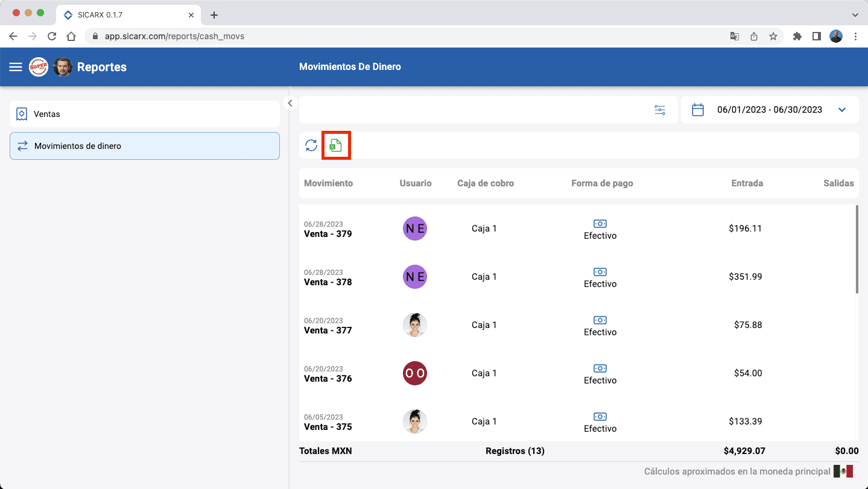Open the tab search chevron
868x489 pixels.
pos(855,14)
